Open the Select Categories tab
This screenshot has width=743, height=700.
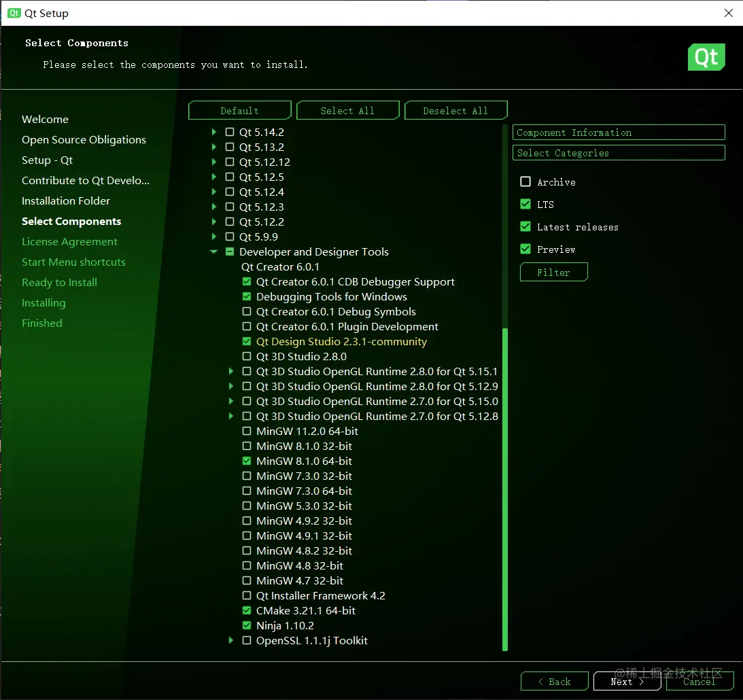pos(619,153)
